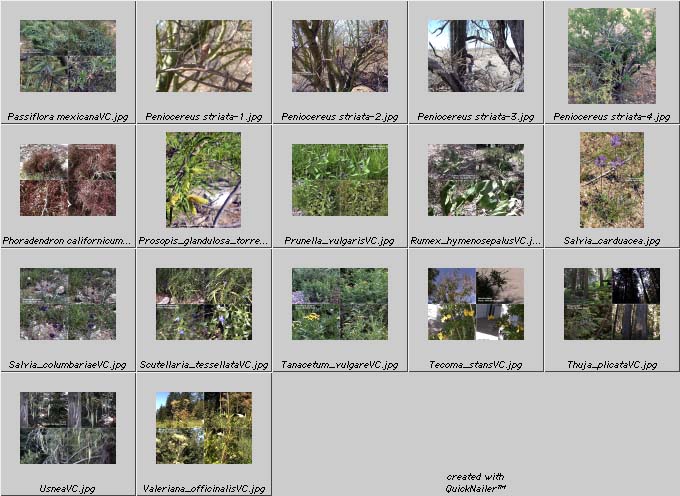The width and height of the screenshot is (680, 496).
Task: Open the Scutellaria_tessellataVC.jpg image
Action: pyautogui.click(x=204, y=304)
